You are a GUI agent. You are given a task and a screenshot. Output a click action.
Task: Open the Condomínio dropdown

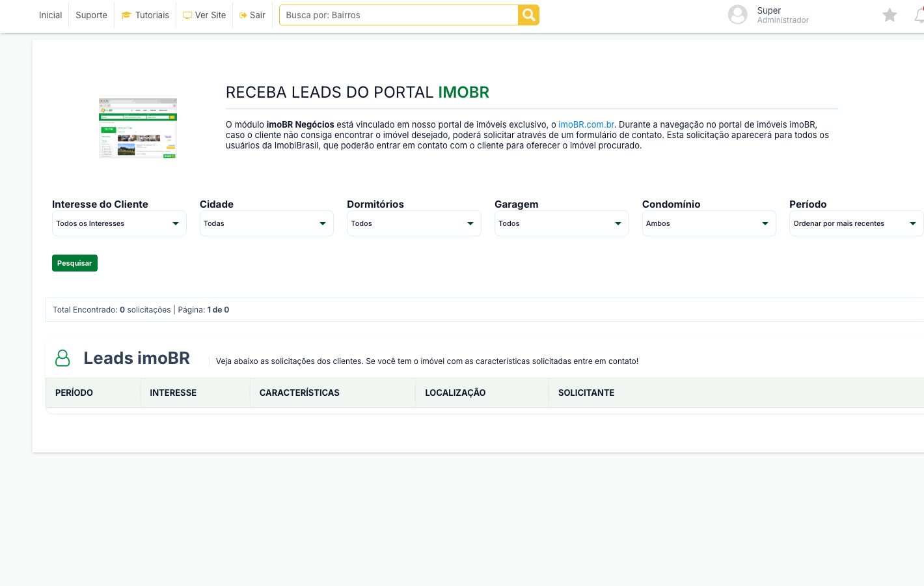[x=709, y=223]
